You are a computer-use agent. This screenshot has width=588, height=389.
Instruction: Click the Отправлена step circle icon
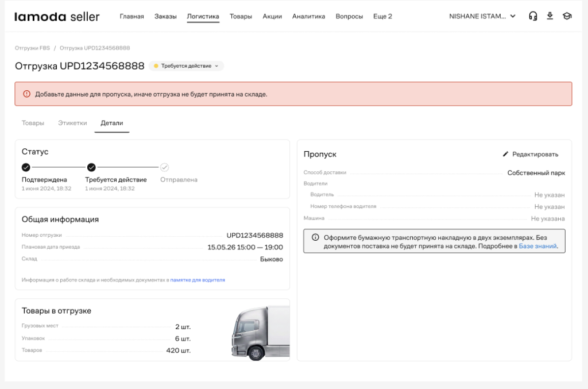(164, 167)
